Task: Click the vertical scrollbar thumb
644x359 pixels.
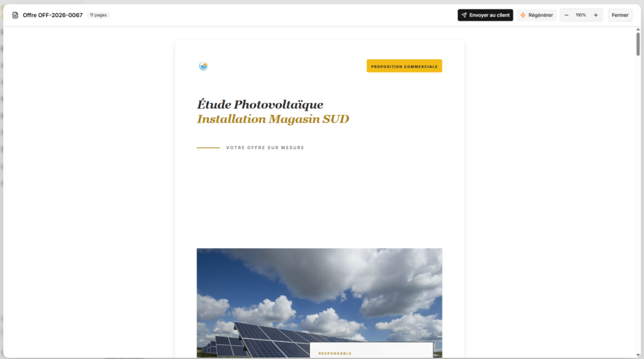Action: coord(638,44)
